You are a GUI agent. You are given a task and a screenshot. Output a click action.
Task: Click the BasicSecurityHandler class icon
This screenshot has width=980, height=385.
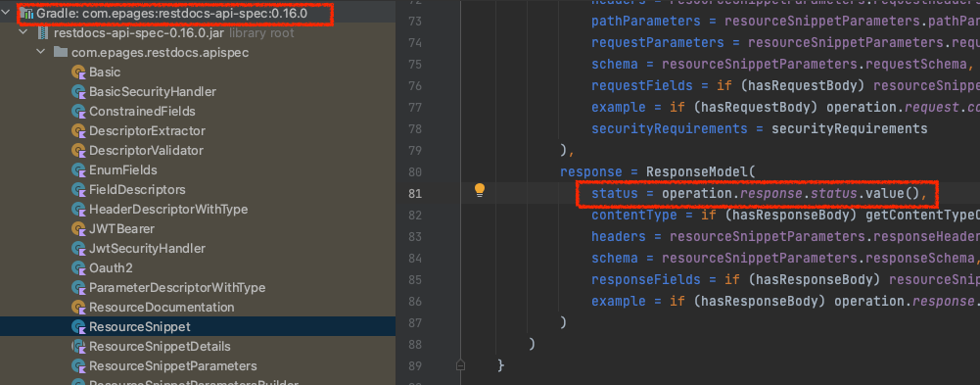pyautogui.click(x=78, y=92)
